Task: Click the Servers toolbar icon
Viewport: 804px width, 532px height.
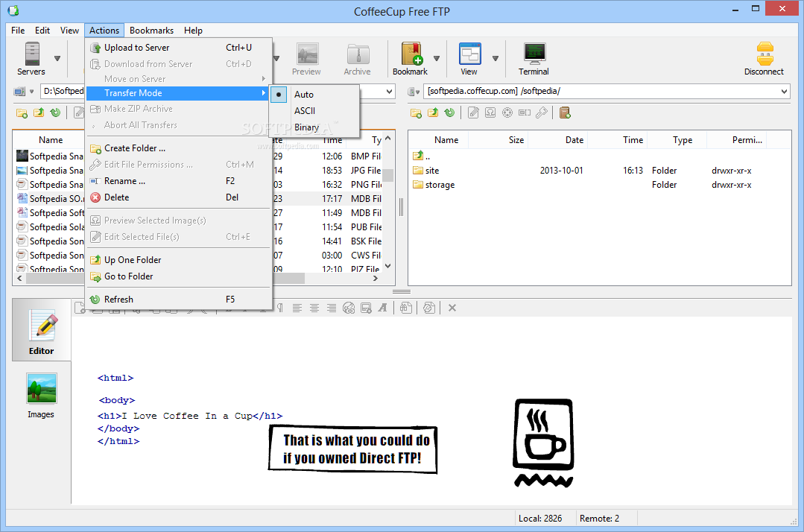Action: [x=31, y=58]
